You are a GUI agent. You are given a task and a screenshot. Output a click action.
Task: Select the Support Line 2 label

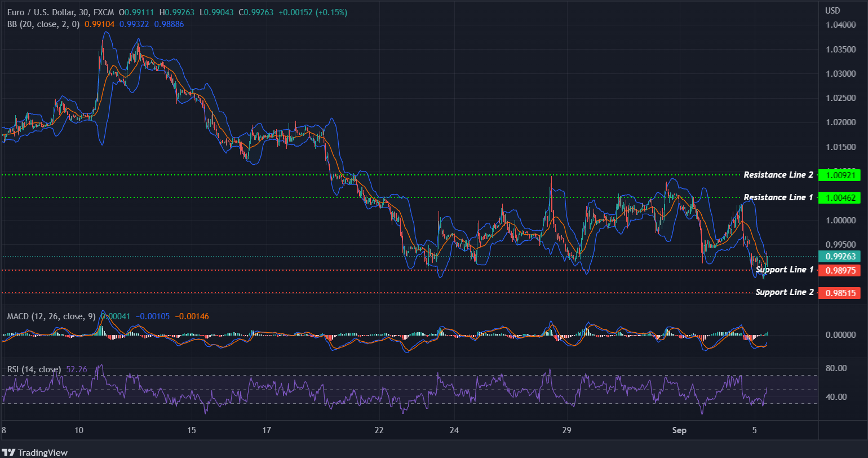pyautogui.click(x=785, y=292)
